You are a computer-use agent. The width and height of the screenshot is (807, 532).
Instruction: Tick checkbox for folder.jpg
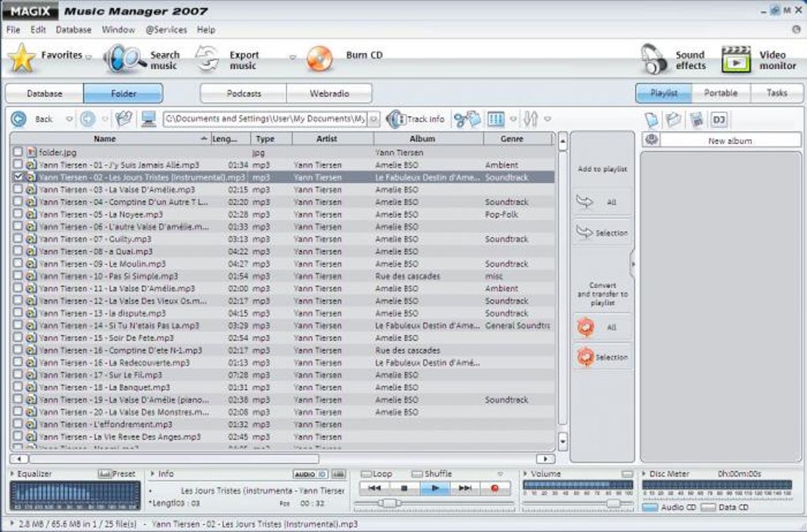click(18, 152)
